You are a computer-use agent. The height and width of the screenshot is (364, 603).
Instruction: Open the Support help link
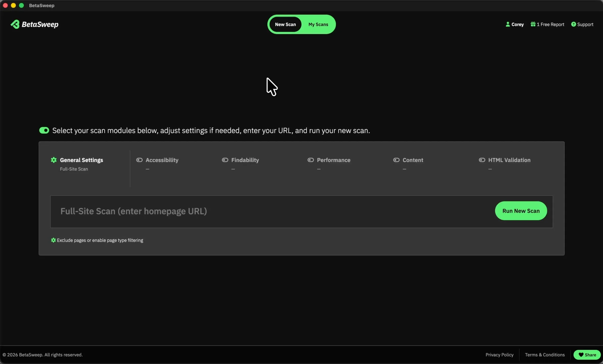[582, 25]
